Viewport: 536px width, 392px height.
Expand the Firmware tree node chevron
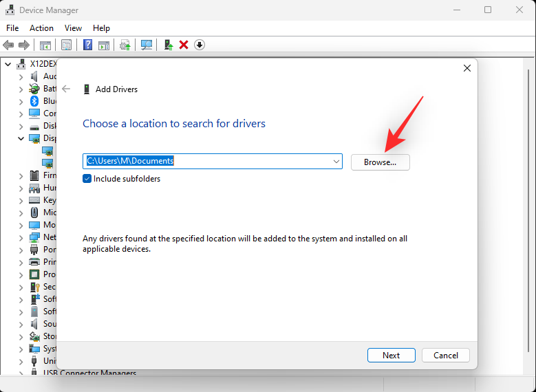click(x=21, y=175)
